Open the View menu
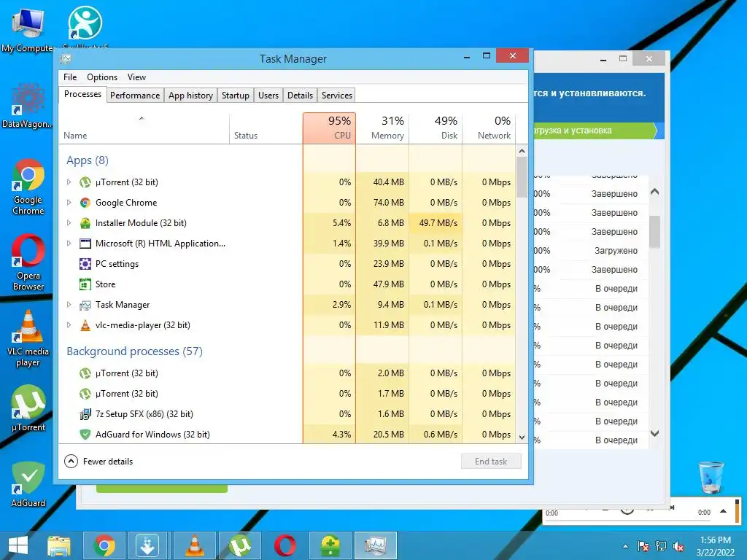The width and height of the screenshot is (747, 560). 136,77
